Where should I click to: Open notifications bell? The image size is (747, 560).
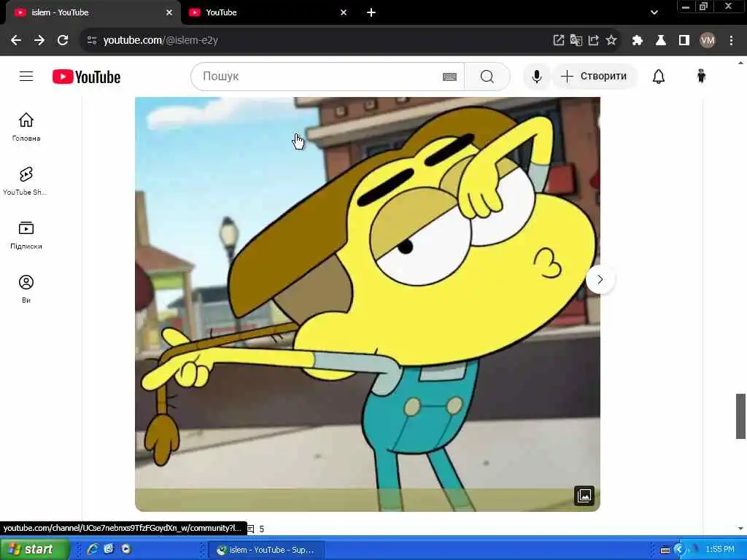click(x=659, y=76)
